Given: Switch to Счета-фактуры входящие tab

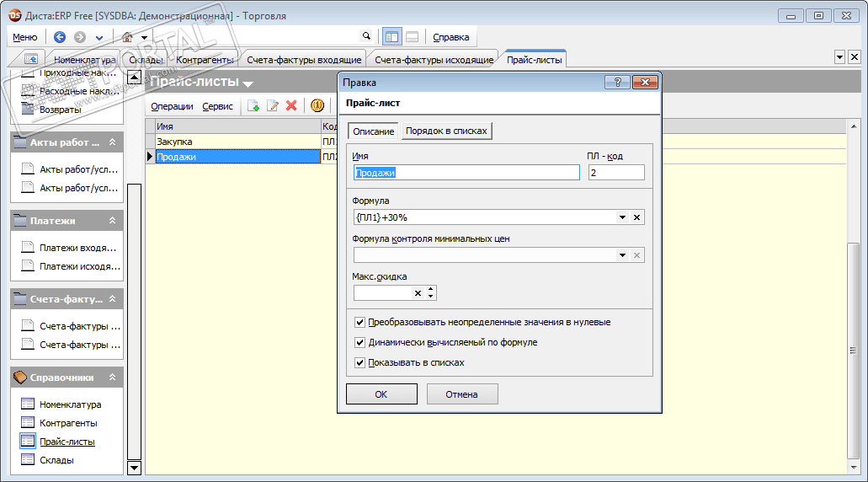Looking at the screenshot, I should (304, 60).
